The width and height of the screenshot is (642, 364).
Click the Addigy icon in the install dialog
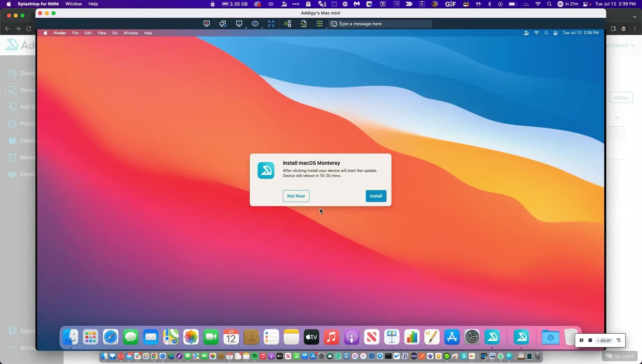(x=266, y=171)
